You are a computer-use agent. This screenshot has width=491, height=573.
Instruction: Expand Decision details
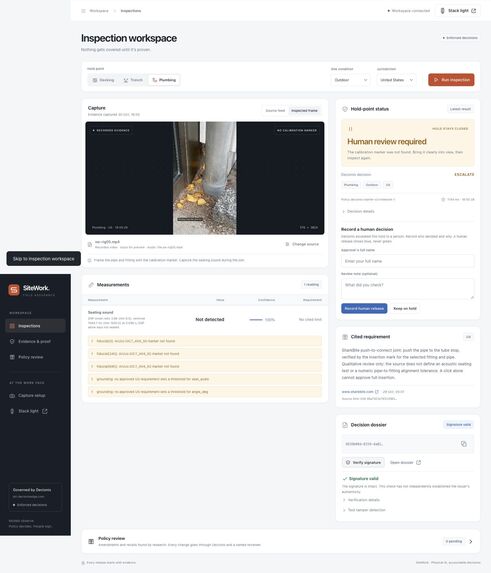(x=358, y=211)
